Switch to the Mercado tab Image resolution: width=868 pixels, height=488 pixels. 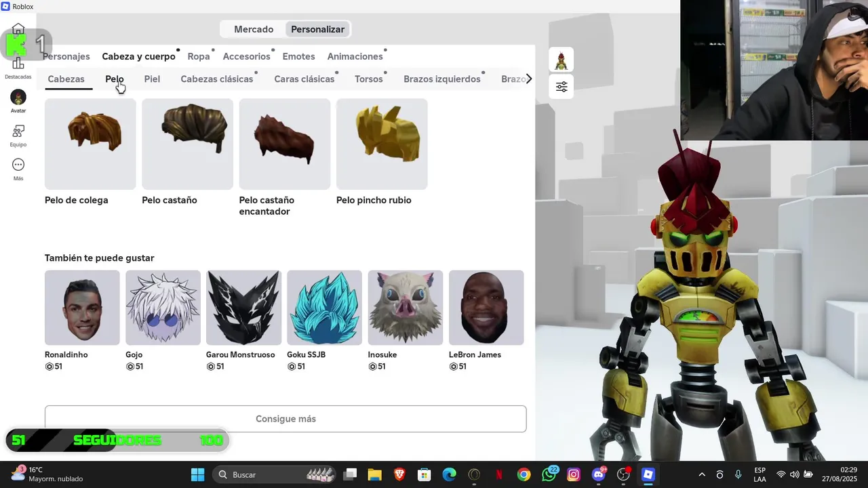pos(254,29)
